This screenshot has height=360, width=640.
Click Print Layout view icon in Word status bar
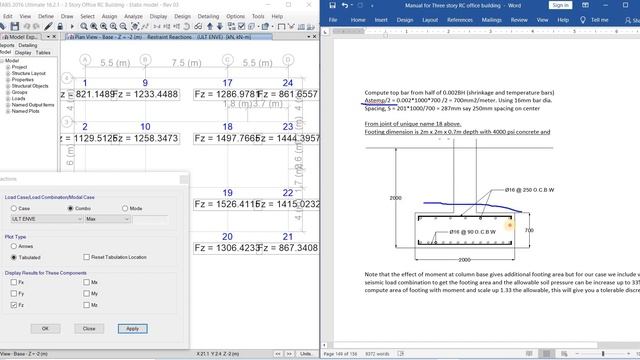(x=547, y=353)
